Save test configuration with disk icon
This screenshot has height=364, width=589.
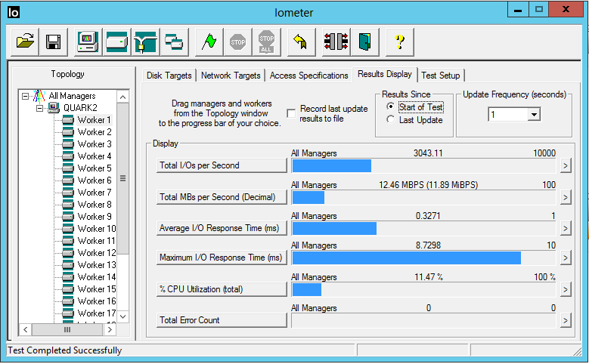coord(54,42)
